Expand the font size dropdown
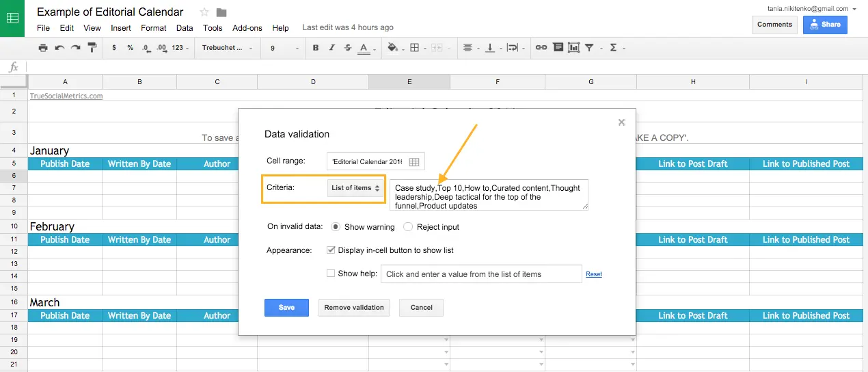The width and height of the screenshot is (868, 372). coord(284,48)
